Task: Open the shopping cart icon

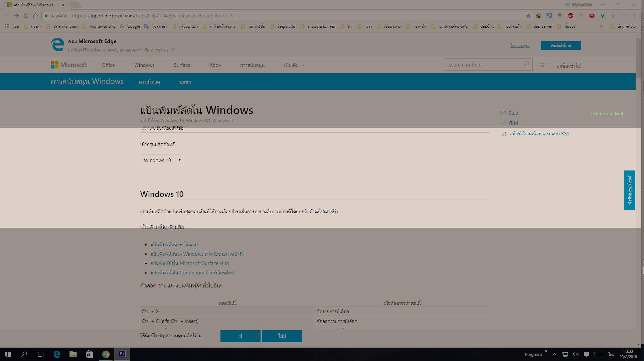Action: [x=542, y=65]
